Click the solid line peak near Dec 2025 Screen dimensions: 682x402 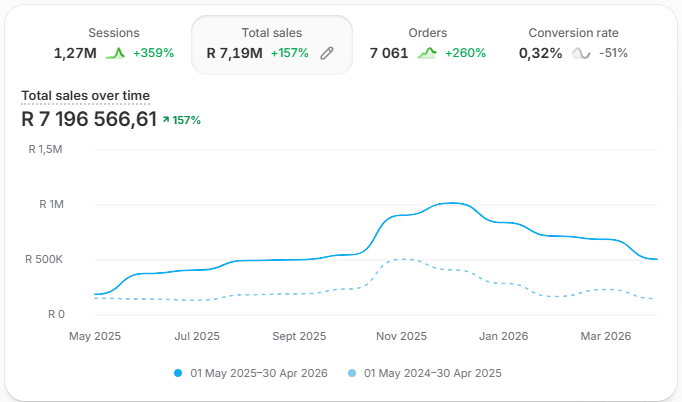(x=453, y=203)
